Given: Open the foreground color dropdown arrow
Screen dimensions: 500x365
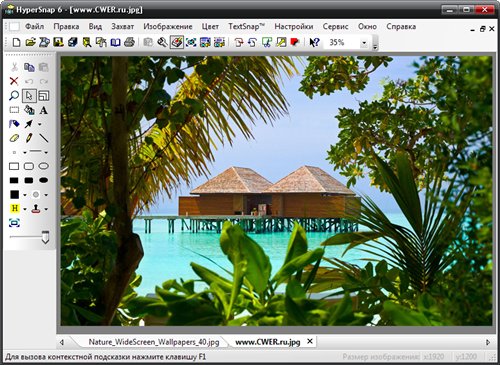Looking at the screenshot, I should pos(25,195).
